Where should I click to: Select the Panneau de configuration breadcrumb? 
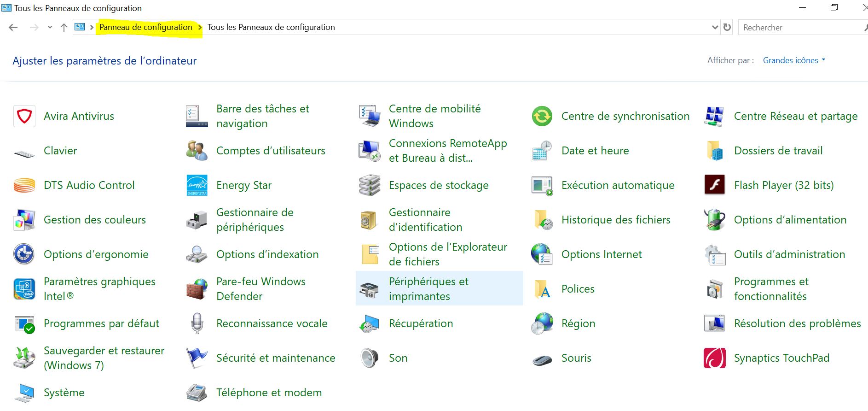pos(146,27)
